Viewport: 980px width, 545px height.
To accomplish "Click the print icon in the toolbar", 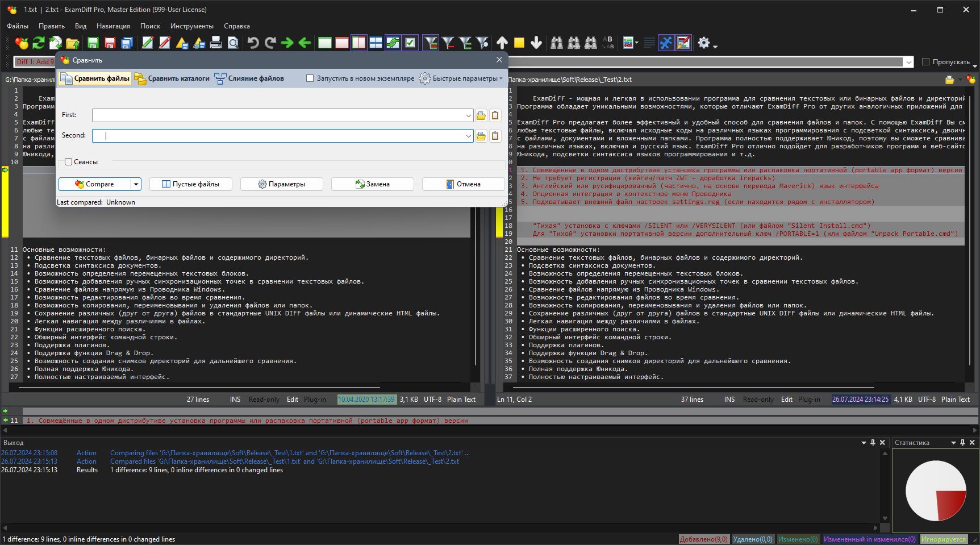I will [216, 43].
